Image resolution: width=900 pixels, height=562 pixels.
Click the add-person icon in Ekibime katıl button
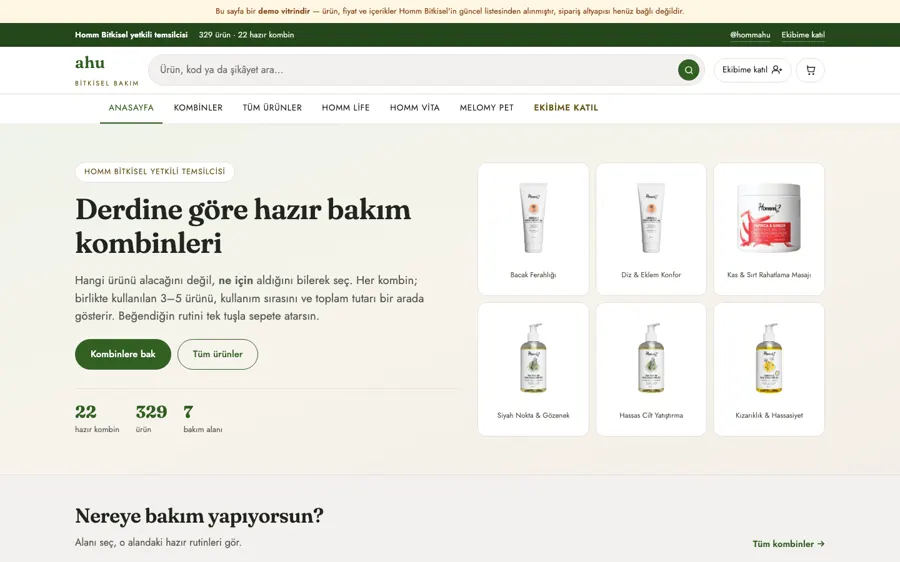coord(777,69)
